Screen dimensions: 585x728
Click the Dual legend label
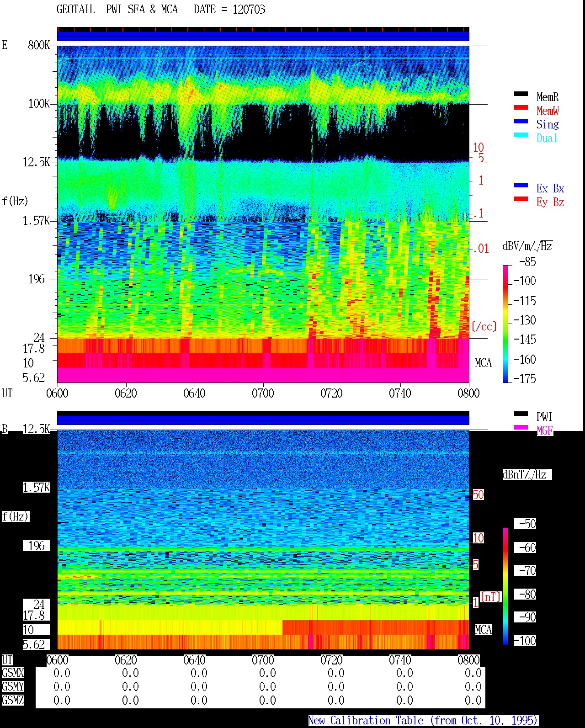point(547,138)
